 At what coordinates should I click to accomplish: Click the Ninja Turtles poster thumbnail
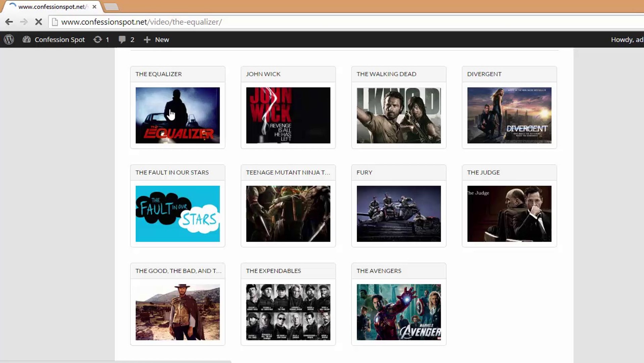288,214
